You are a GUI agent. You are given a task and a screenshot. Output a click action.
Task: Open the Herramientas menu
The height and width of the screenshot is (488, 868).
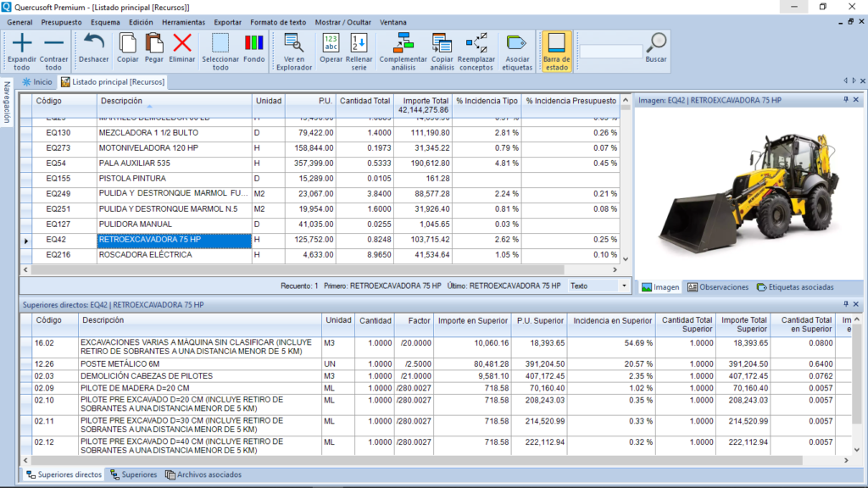pos(183,22)
